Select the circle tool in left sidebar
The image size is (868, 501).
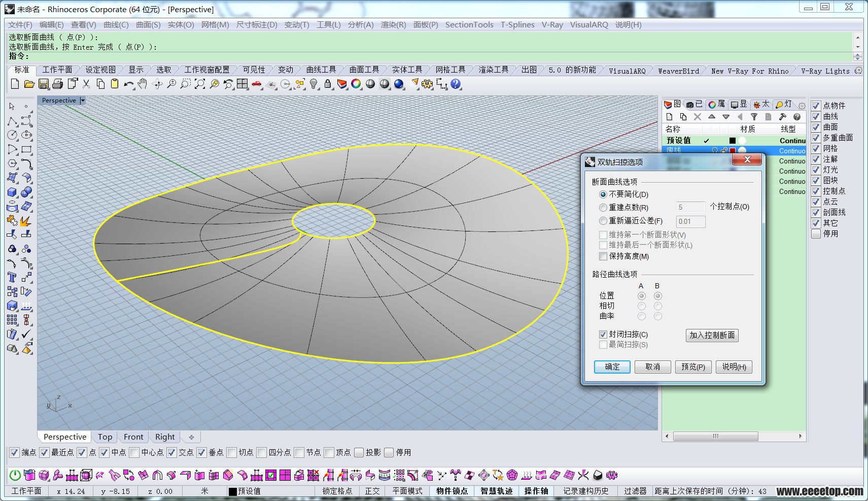pyautogui.click(x=12, y=135)
